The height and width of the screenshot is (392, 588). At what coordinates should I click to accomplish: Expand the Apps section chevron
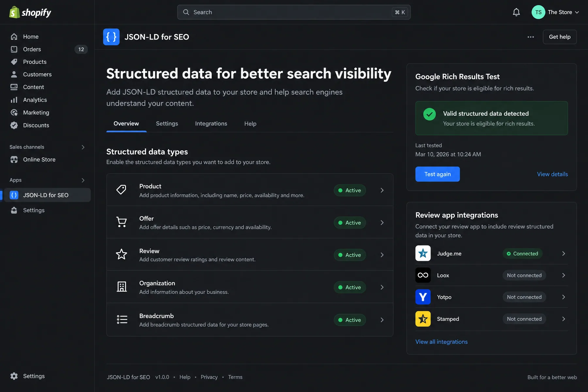click(83, 180)
